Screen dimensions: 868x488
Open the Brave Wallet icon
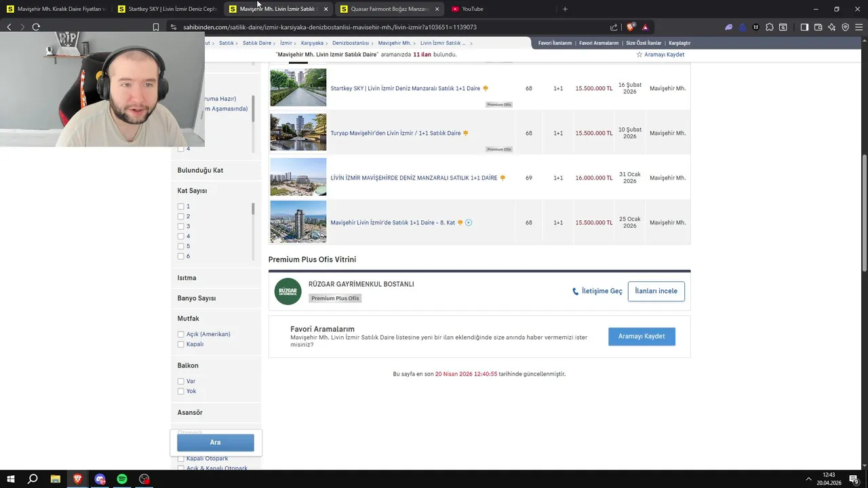[x=818, y=27]
